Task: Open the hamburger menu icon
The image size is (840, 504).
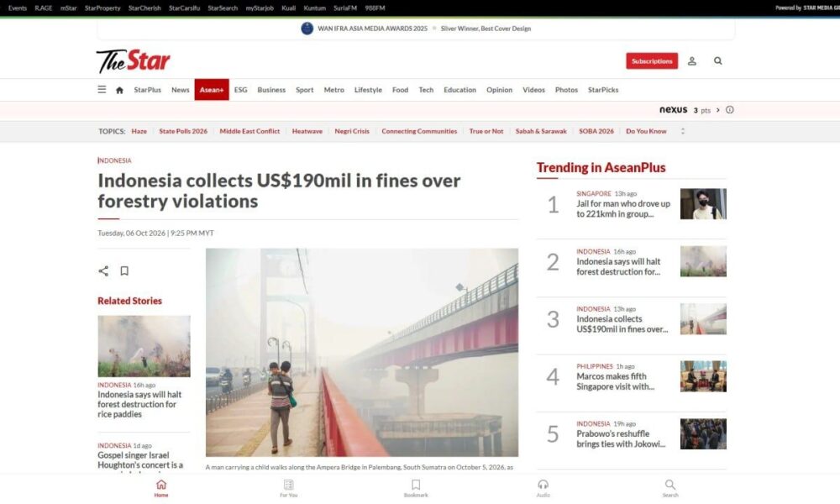Action: click(102, 89)
